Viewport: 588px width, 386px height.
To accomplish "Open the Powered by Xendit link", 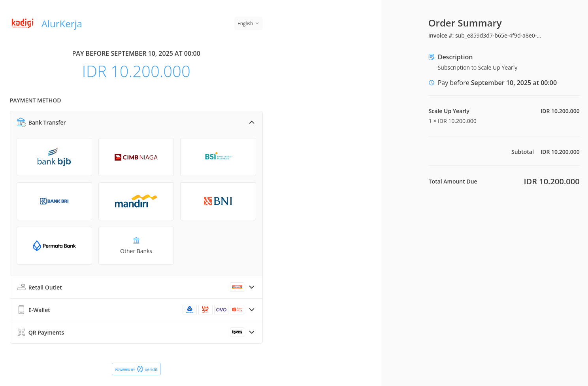I will pyautogui.click(x=136, y=369).
